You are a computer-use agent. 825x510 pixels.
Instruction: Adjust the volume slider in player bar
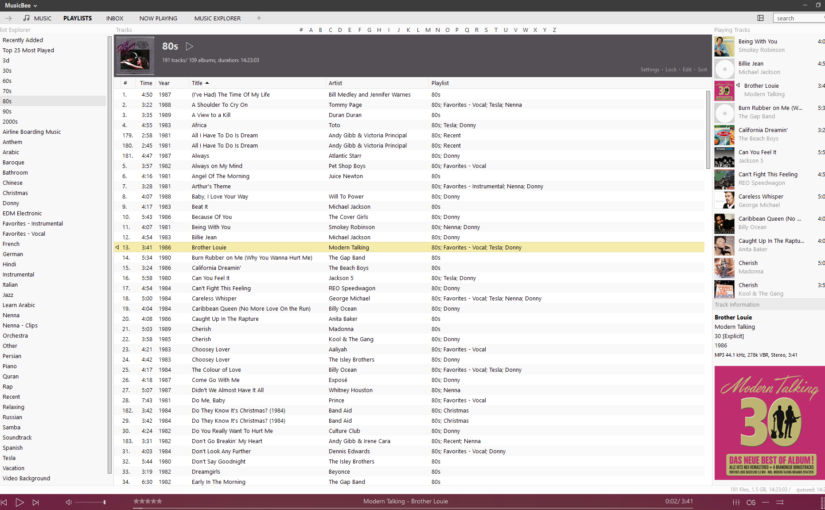tap(90, 503)
